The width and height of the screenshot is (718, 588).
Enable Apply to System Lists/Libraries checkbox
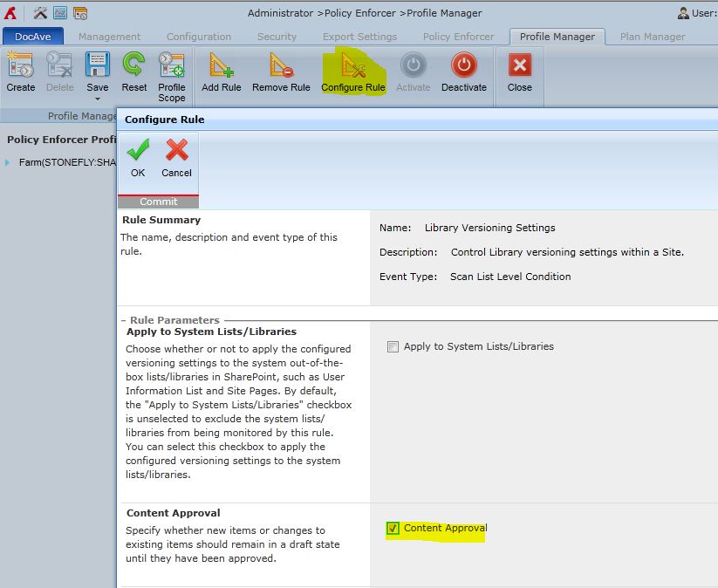[393, 346]
